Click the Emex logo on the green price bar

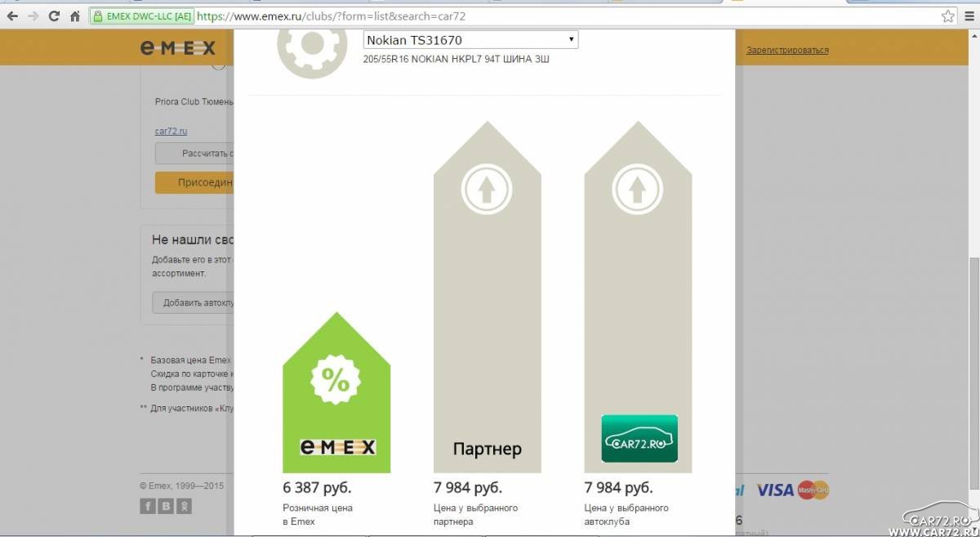(x=337, y=447)
